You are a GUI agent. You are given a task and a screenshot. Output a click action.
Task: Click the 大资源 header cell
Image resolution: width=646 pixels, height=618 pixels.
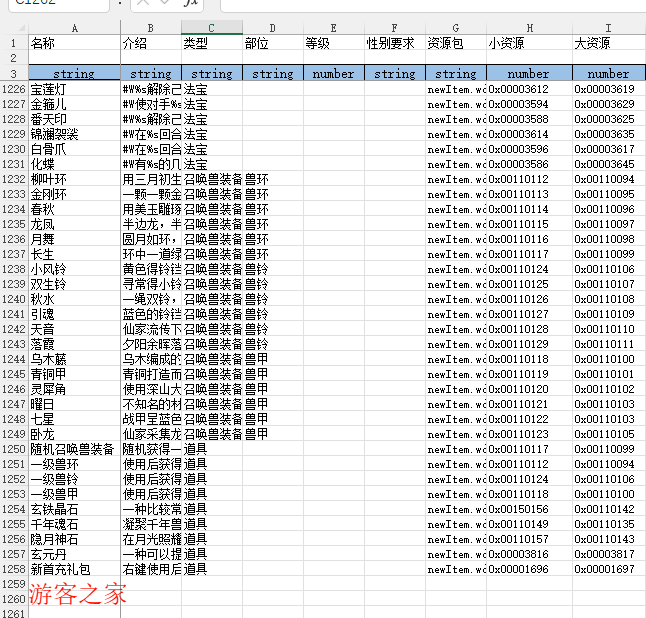608,43
